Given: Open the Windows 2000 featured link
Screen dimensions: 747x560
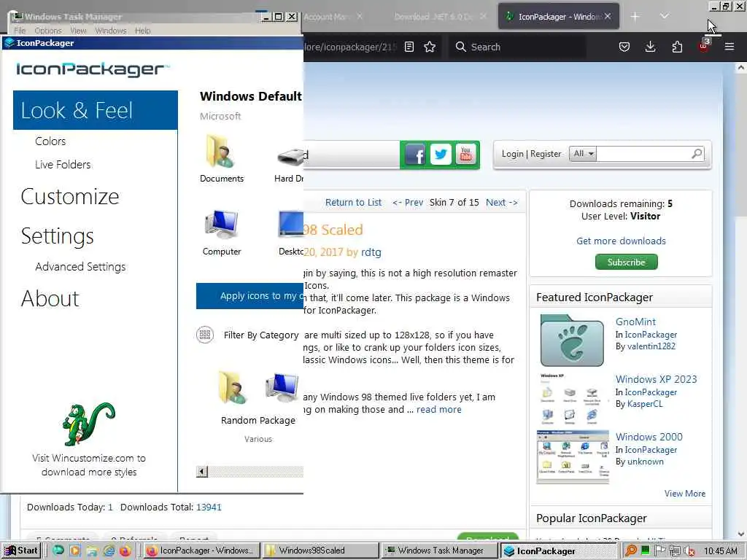Looking at the screenshot, I should pos(649,437).
